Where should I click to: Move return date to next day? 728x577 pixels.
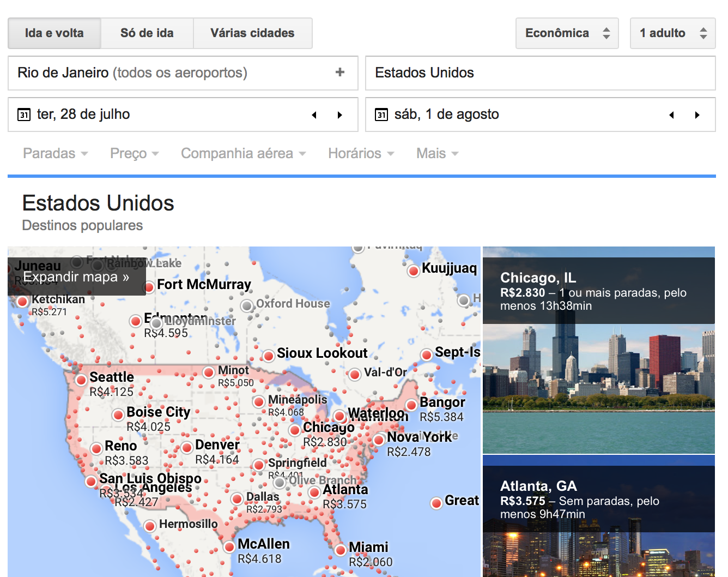pyautogui.click(x=697, y=115)
